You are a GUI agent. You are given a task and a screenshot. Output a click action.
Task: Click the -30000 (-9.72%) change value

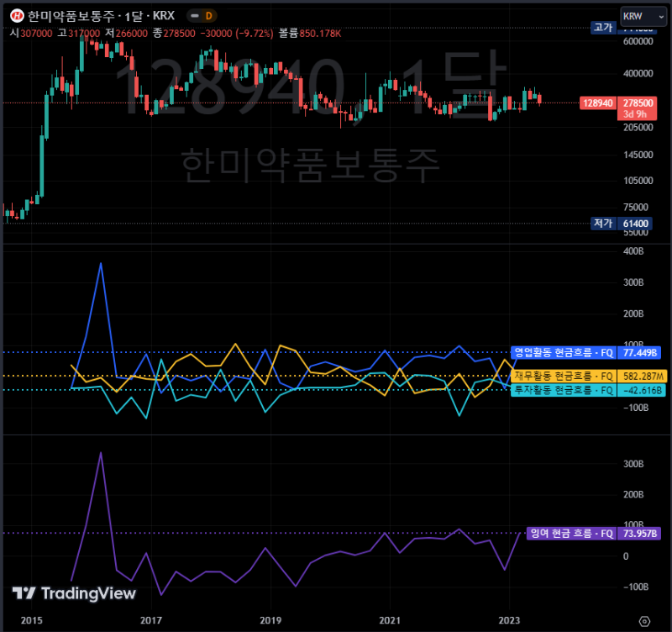click(237, 34)
